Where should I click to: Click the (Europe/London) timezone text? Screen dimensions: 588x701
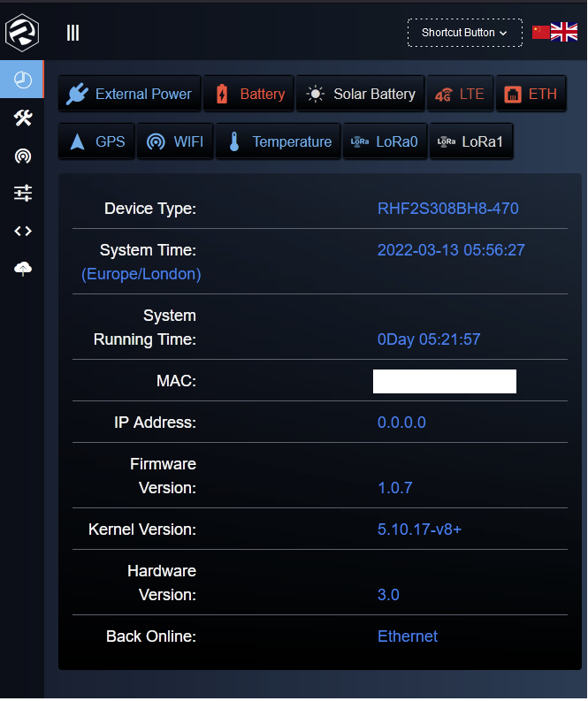coord(141,274)
